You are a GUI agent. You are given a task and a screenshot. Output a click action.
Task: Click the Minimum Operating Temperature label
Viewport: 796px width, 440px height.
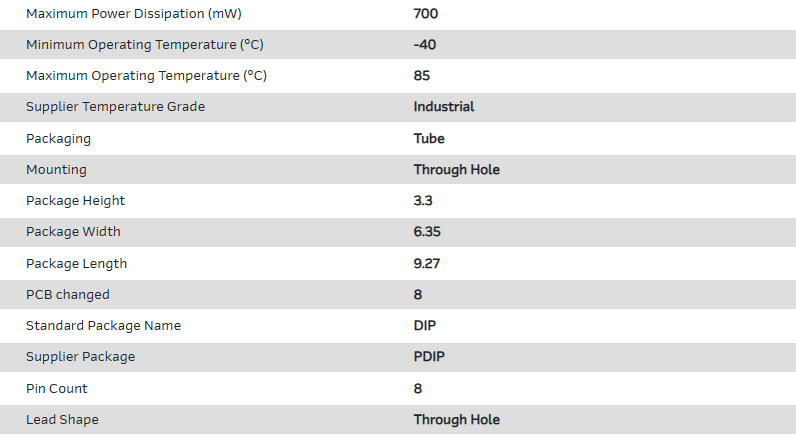click(x=144, y=45)
